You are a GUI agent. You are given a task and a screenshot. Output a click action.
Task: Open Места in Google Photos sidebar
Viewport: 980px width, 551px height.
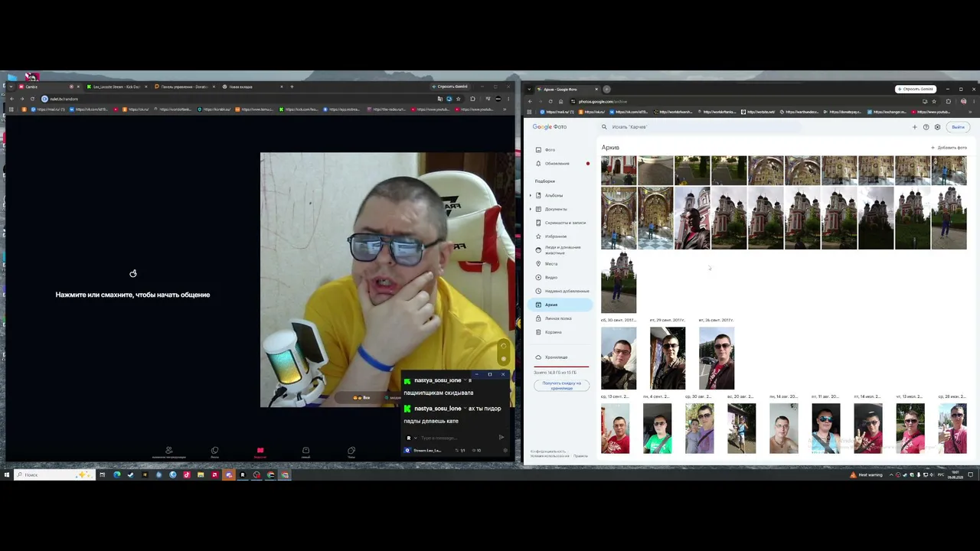pos(559,264)
